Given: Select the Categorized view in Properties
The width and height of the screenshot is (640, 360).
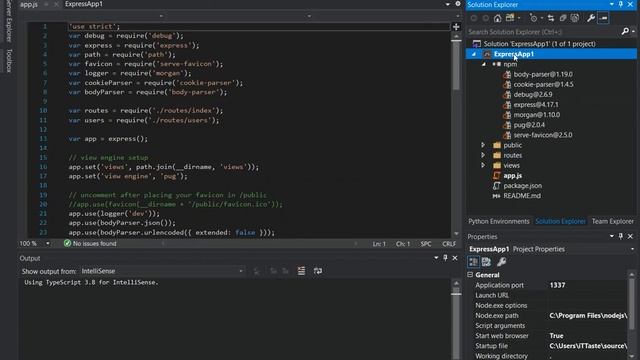Looking at the screenshot, I should [x=473, y=262].
